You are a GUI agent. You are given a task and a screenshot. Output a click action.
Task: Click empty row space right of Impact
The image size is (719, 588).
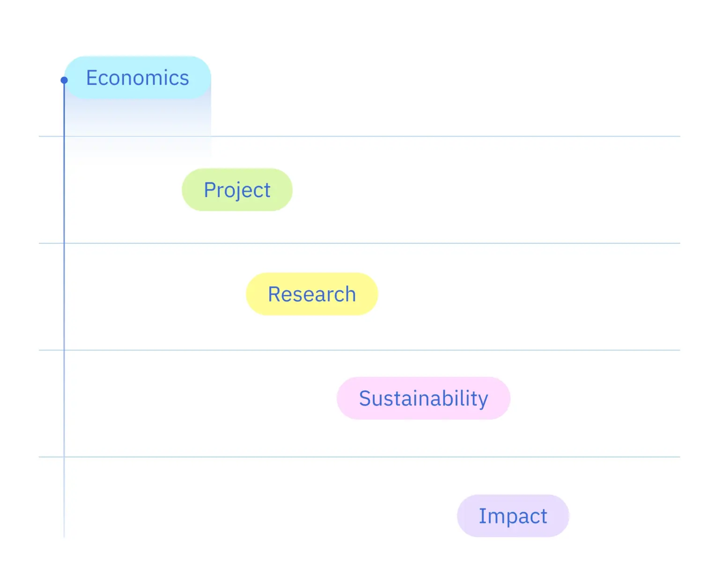point(624,516)
